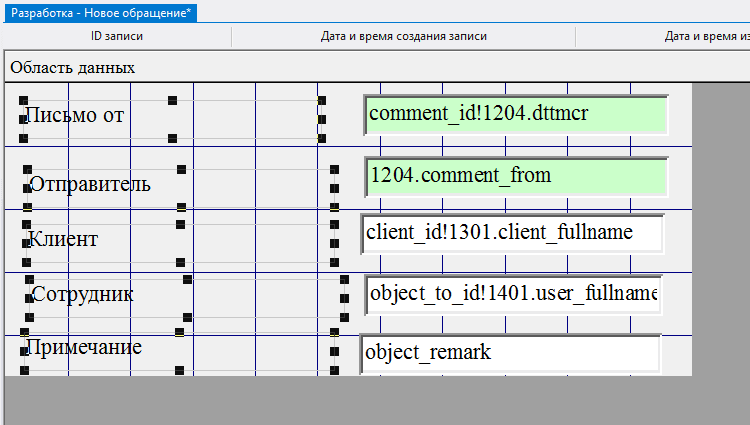Click divider between 'ID записи' and creation date headers

point(231,37)
